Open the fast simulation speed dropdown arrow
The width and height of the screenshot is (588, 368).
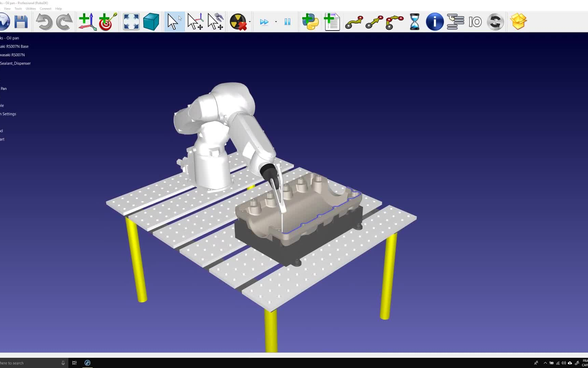click(x=275, y=21)
